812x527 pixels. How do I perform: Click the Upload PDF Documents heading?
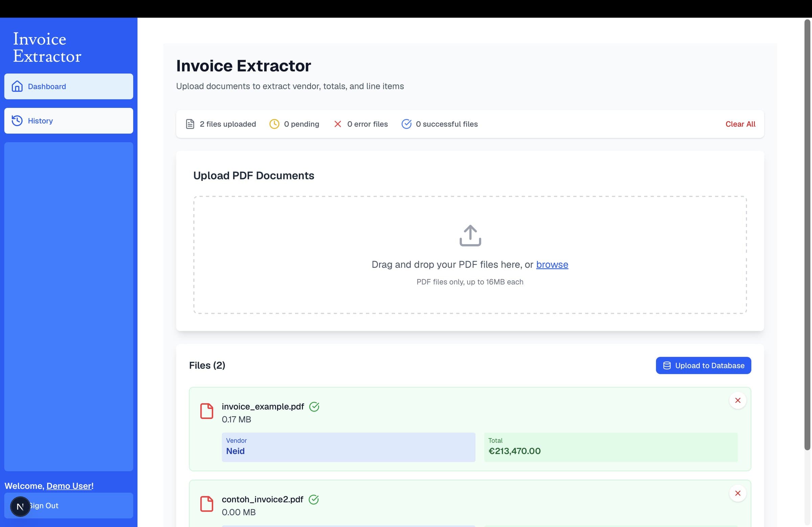pyautogui.click(x=253, y=175)
